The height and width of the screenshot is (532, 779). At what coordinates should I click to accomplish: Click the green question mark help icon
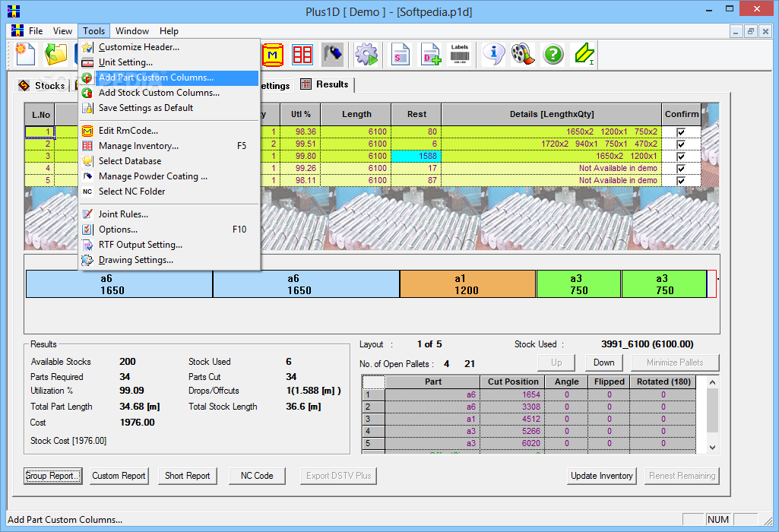tap(553, 54)
